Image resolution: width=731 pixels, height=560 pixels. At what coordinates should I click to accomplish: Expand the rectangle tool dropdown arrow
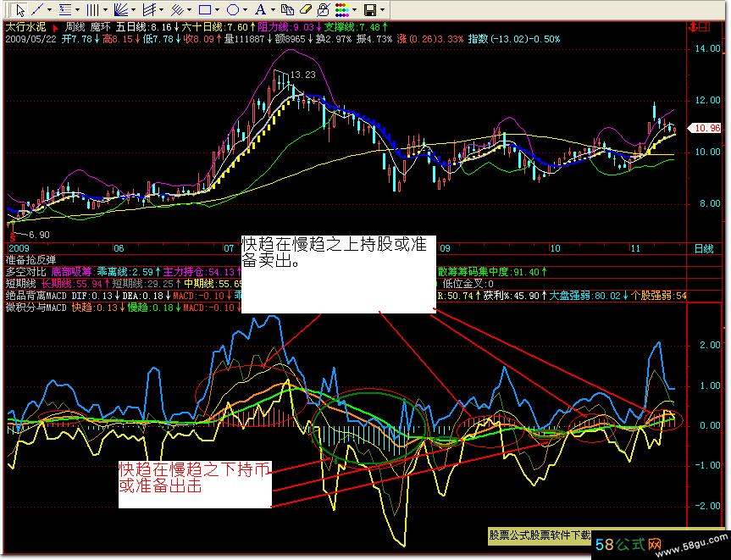217,10
